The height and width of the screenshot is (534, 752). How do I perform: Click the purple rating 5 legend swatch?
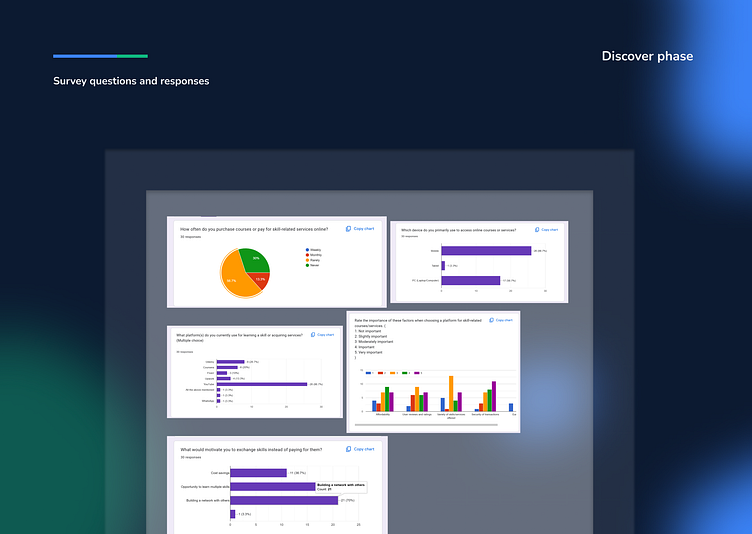pos(417,373)
